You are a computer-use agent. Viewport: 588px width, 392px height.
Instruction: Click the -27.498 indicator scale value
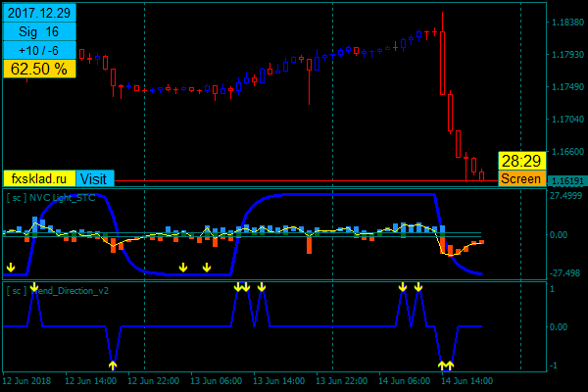point(564,273)
